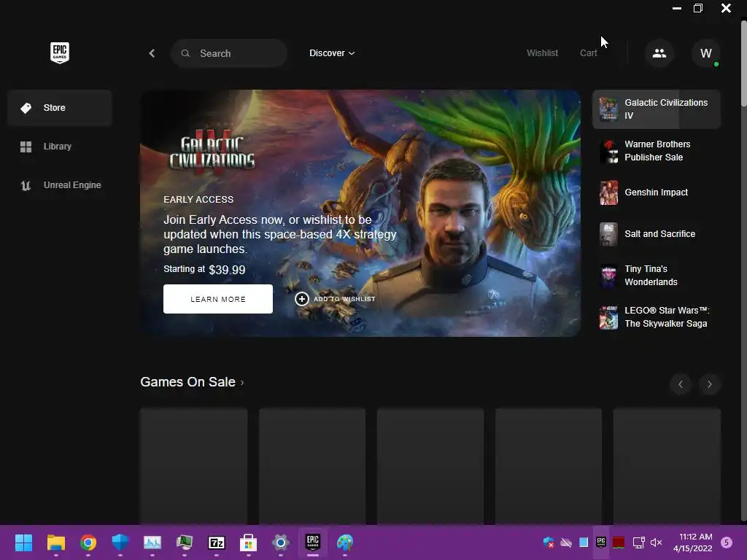Show next Games On Sale items
The image size is (747, 560).
709,384
